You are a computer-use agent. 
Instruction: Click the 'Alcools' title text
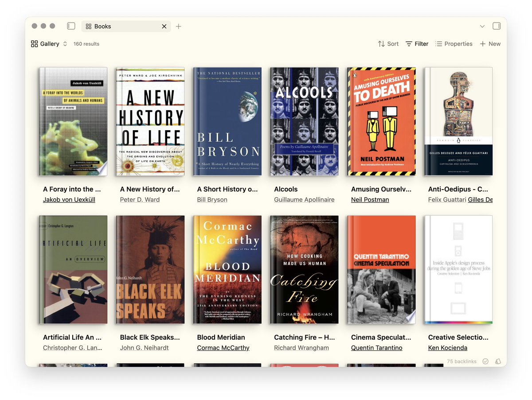tap(286, 189)
